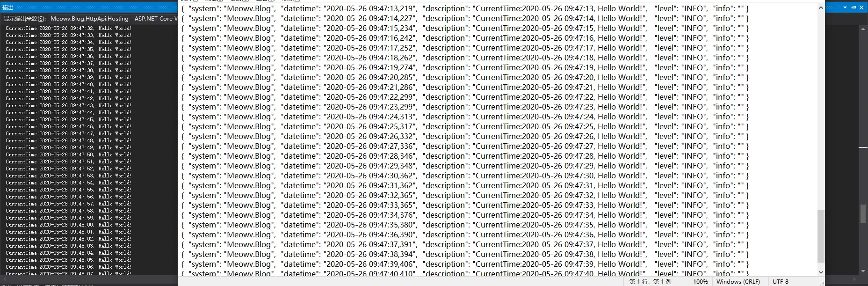Click the Notepad vertical scrollbar thumb
This screenshot has width=868, height=286.
[x=821, y=236]
